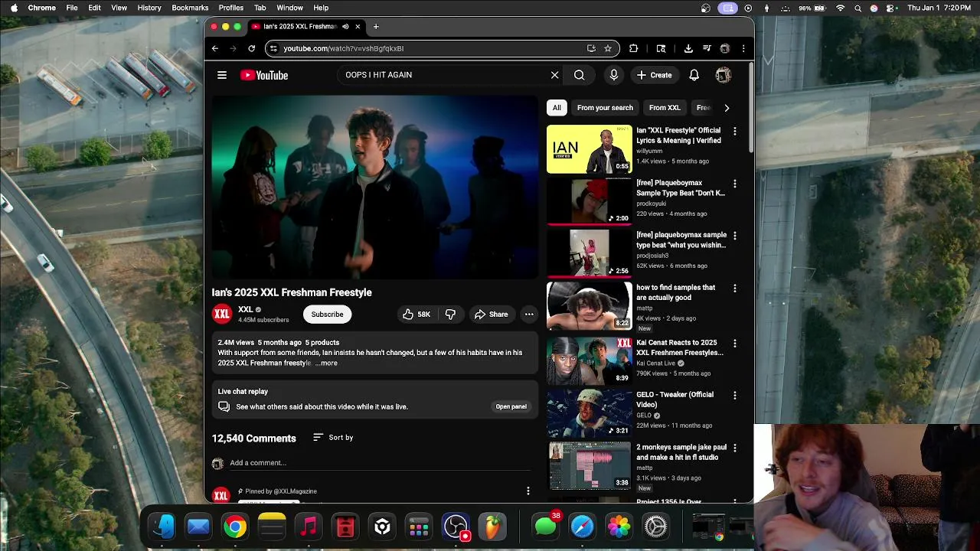Screen dimensions: 980x551
Task: Go back in Chrome
Action: click(215, 48)
